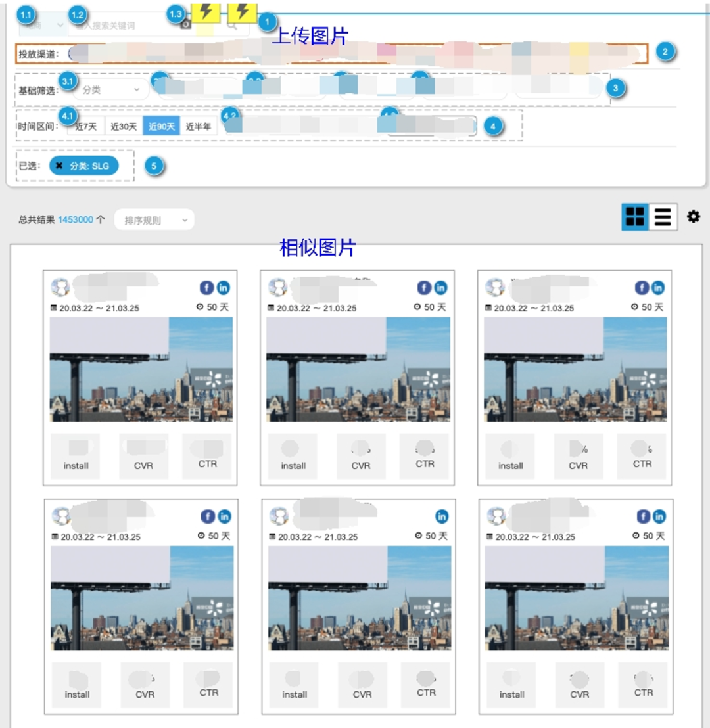Open the billboard thumbnail on bottom-middle card
Image resolution: width=710 pixels, height=728 pixels.
point(360,598)
